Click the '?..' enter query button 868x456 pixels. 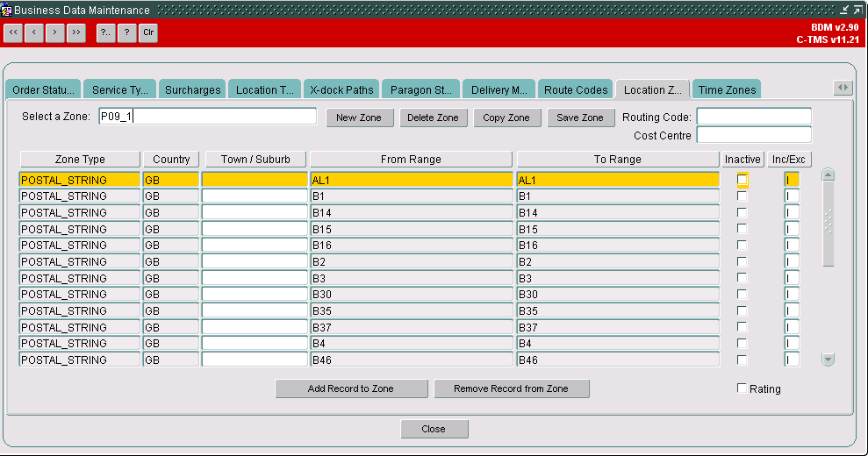105,32
